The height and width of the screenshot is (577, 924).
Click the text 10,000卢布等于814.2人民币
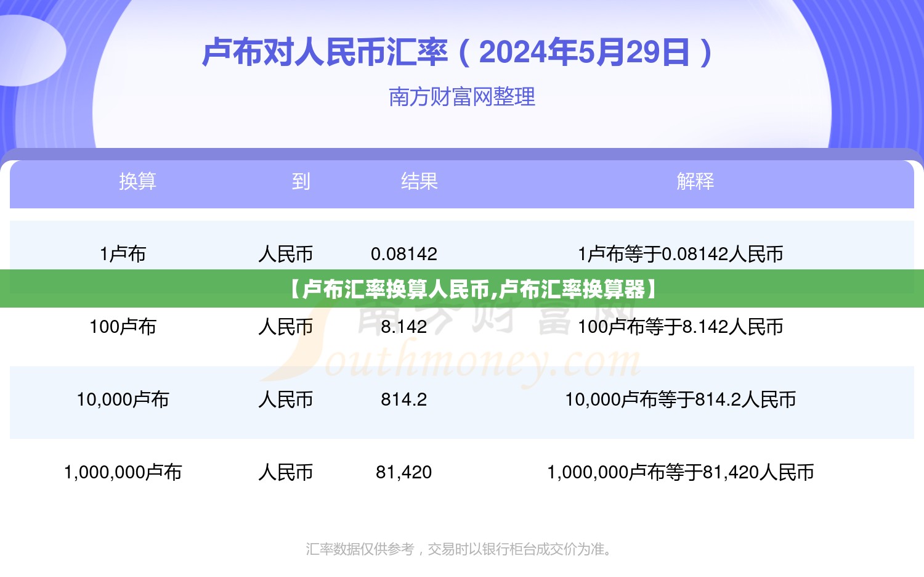(x=681, y=399)
